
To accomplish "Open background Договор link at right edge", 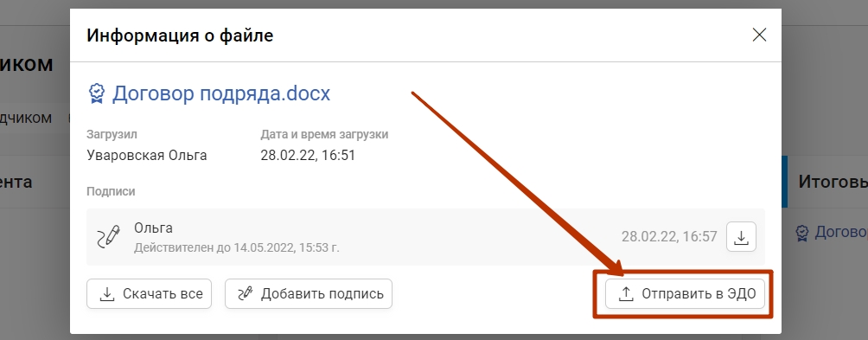I will (841, 232).
